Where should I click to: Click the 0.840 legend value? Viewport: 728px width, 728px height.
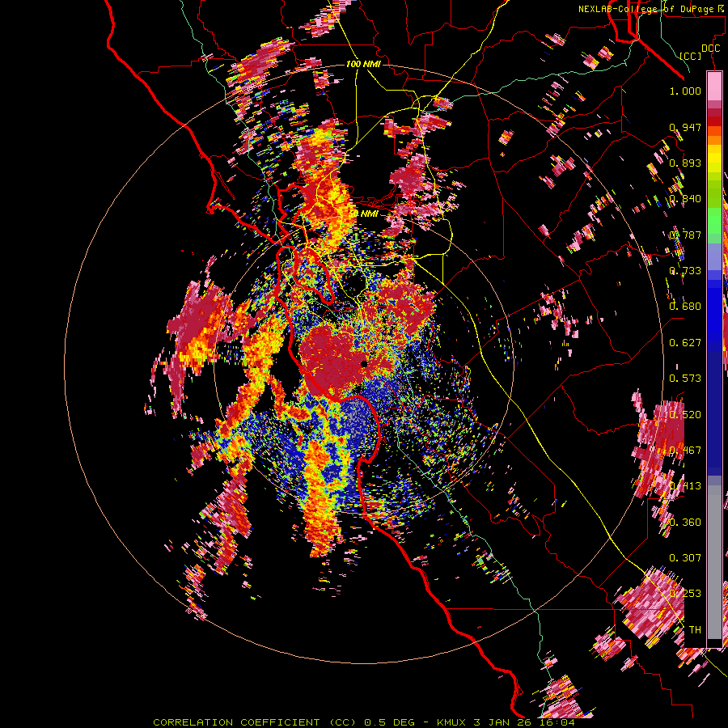point(685,199)
